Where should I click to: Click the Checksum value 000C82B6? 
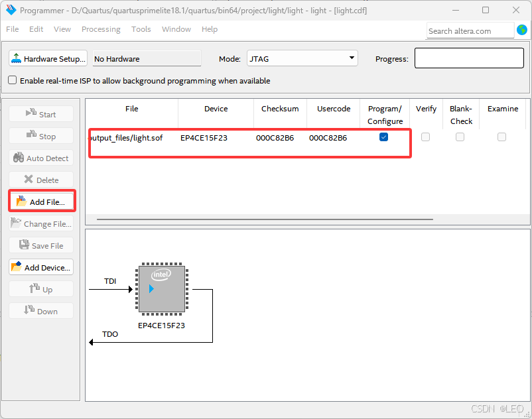click(275, 138)
